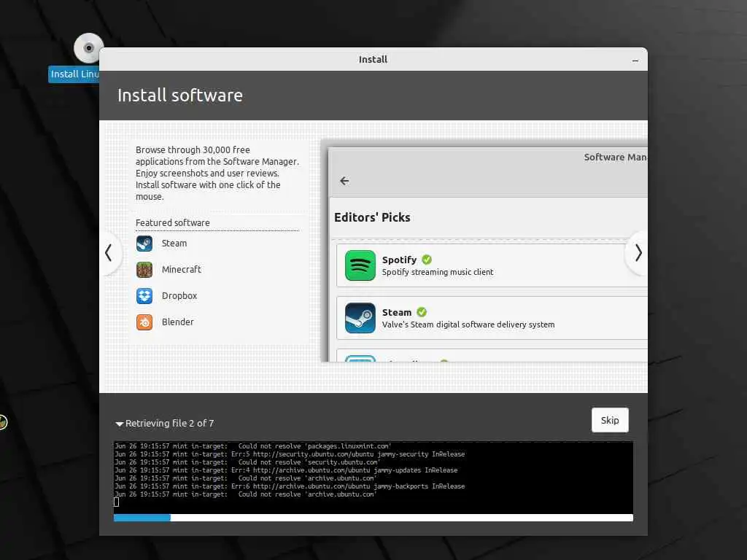Click the Install Linux Mint disc desktop icon

pos(88,48)
